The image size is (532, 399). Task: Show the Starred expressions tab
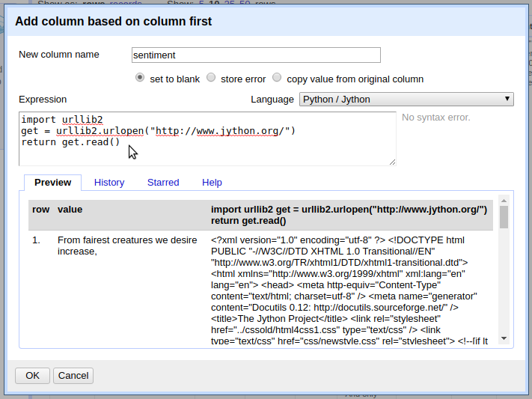pos(163,182)
